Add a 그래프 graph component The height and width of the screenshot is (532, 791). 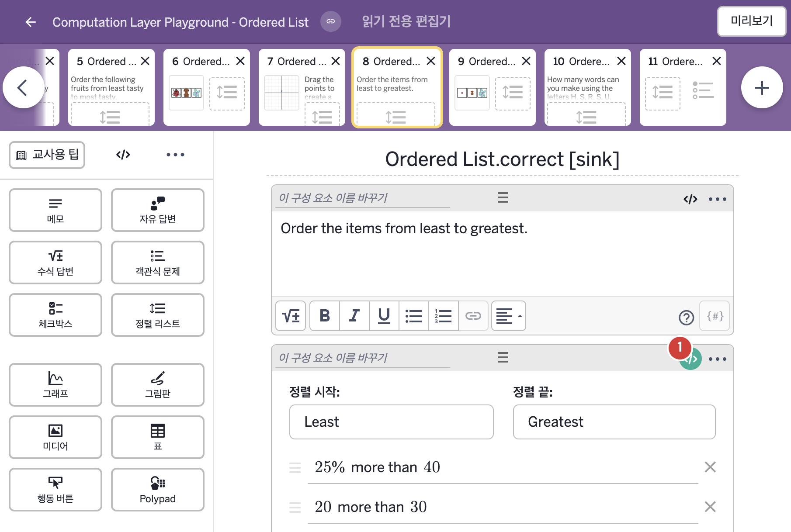[56, 385]
